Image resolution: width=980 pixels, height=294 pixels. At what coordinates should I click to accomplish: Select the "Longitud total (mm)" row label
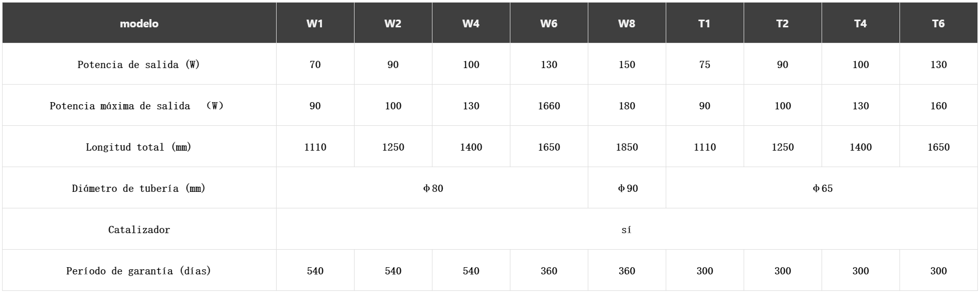click(x=139, y=147)
